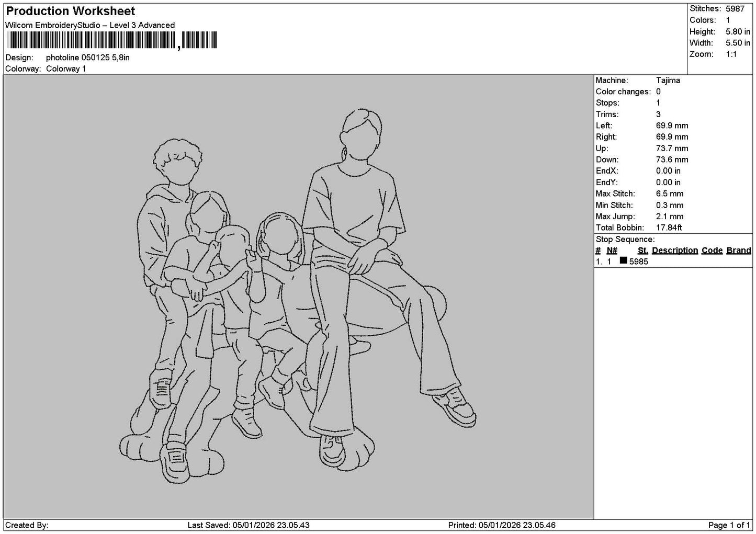The image size is (756, 534).
Task: Click the Stitches value 5987
Action: (735, 9)
